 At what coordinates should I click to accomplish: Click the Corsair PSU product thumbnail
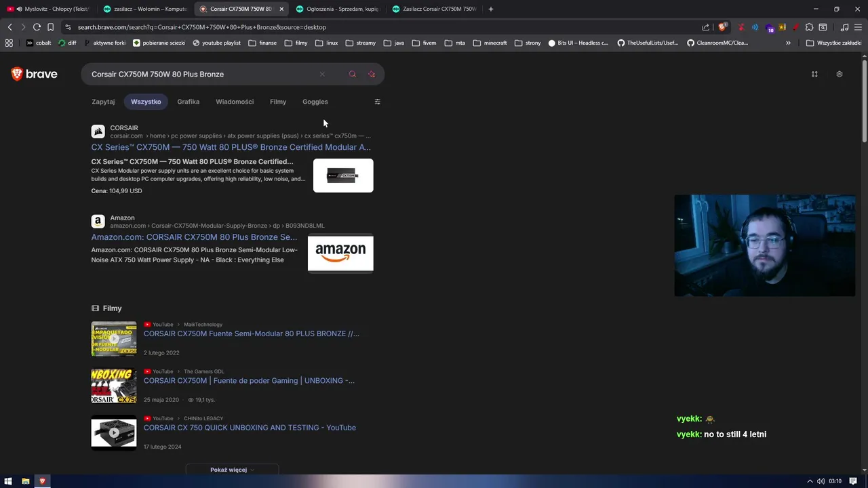(x=343, y=176)
